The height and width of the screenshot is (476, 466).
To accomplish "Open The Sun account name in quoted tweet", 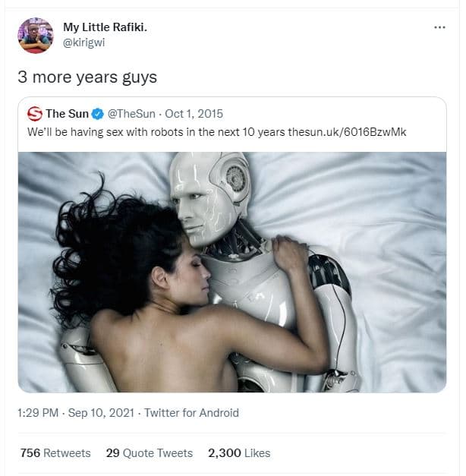I will [67, 115].
